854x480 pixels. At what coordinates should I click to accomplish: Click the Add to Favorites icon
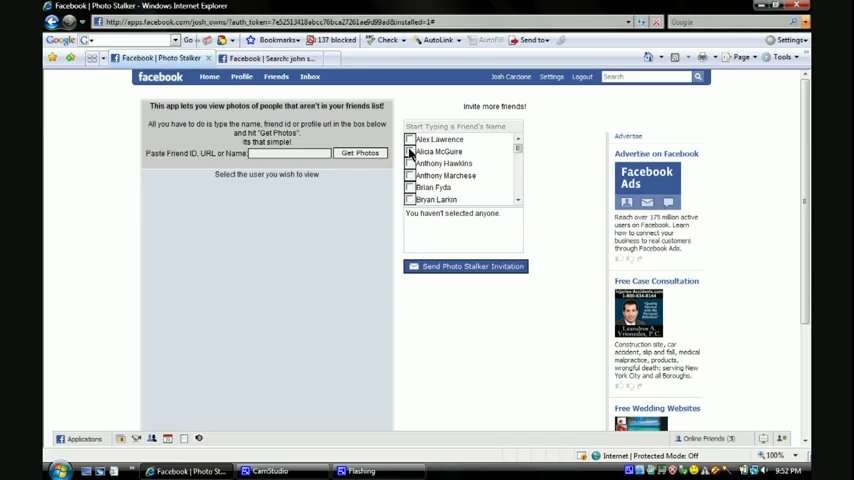pyautogui.click(x=70, y=57)
